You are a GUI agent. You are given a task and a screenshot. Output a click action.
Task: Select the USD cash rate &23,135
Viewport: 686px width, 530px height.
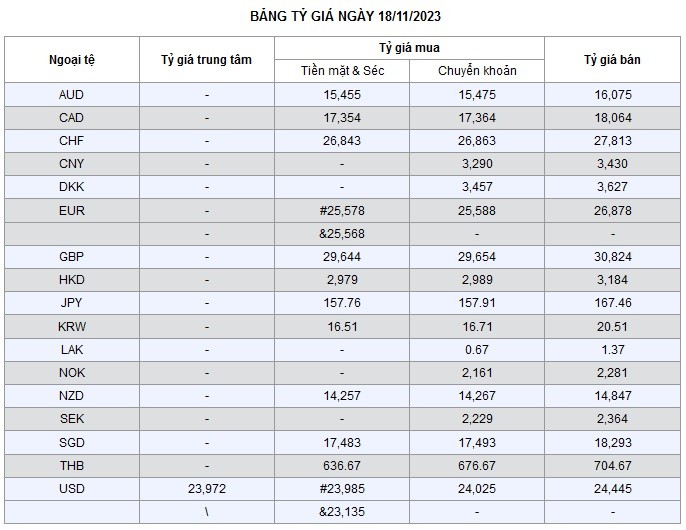(342, 511)
